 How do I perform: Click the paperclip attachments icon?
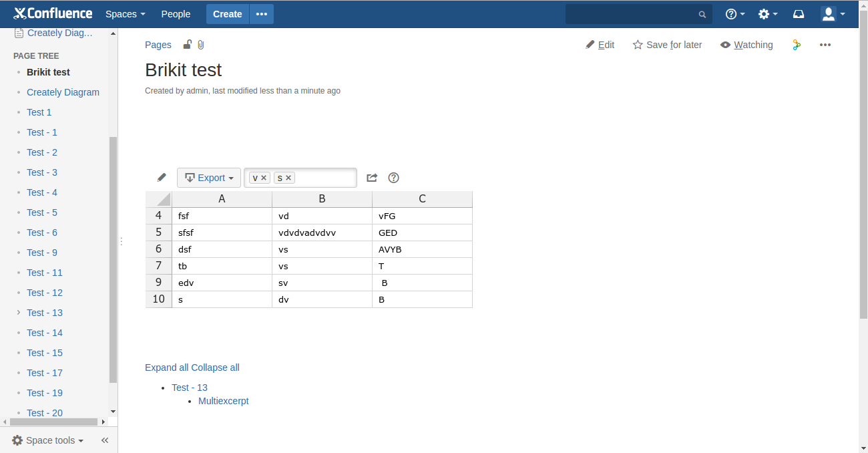coord(200,45)
